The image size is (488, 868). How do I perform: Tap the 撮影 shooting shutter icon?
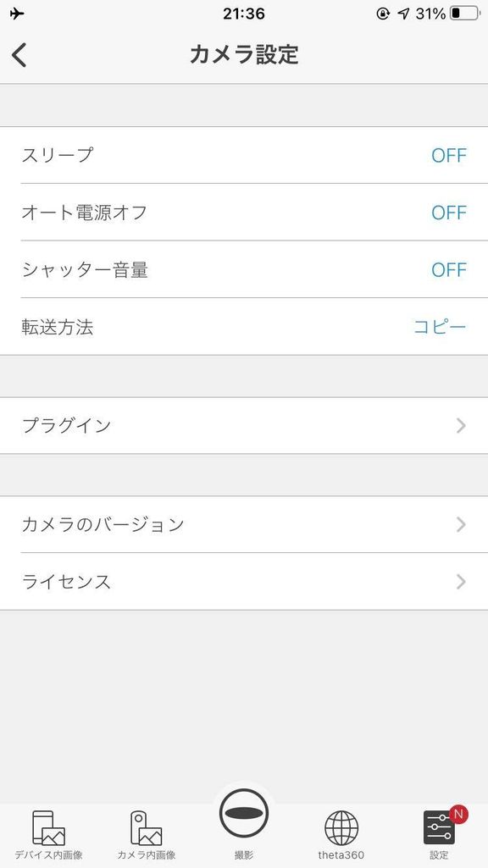(x=244, y=813)
